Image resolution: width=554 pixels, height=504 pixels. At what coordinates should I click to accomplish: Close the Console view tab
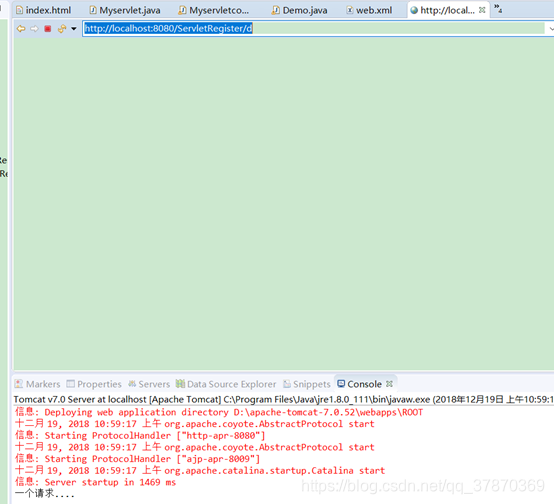(389, 384)
